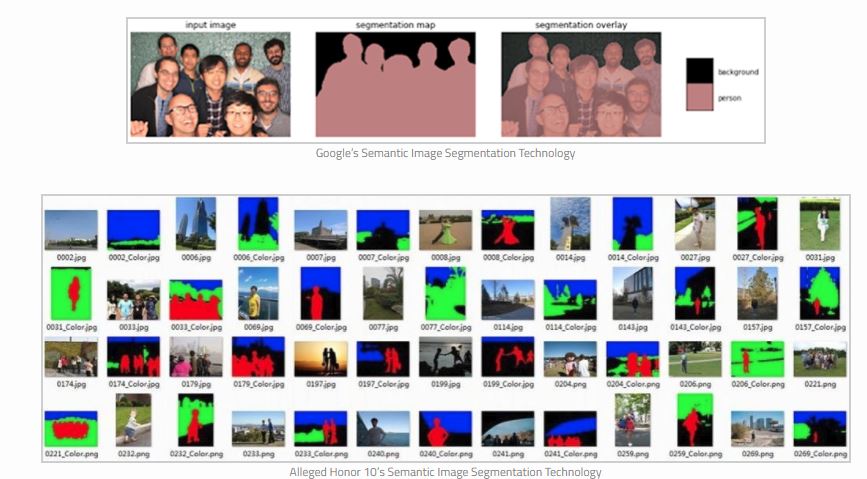Viewport: 867px width, 479px height.
Task: Open the 0031_Color.jpg thumbnail
Action: coord(71,294)
